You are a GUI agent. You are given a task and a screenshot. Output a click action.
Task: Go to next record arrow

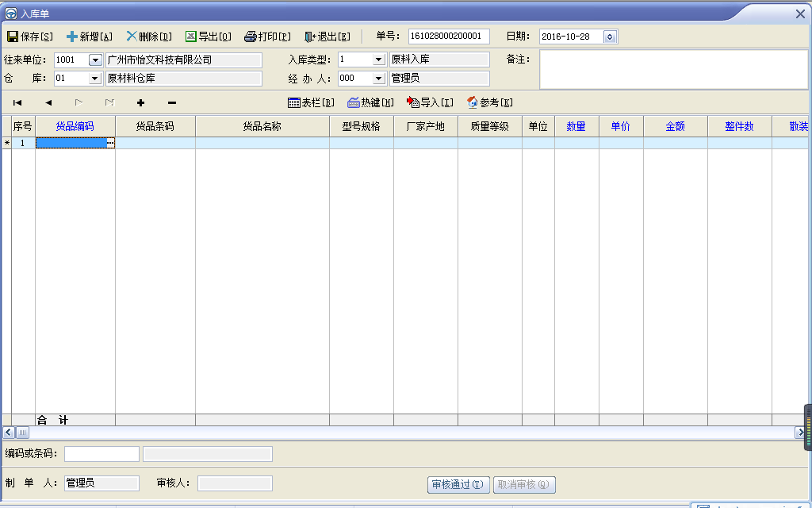[x=79, y=102]
